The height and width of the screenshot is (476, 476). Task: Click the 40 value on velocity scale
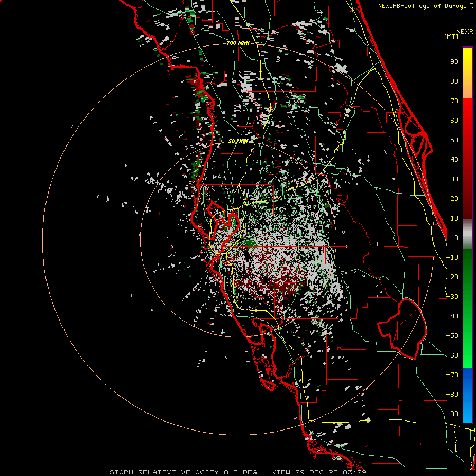click(x=454, y=160)
